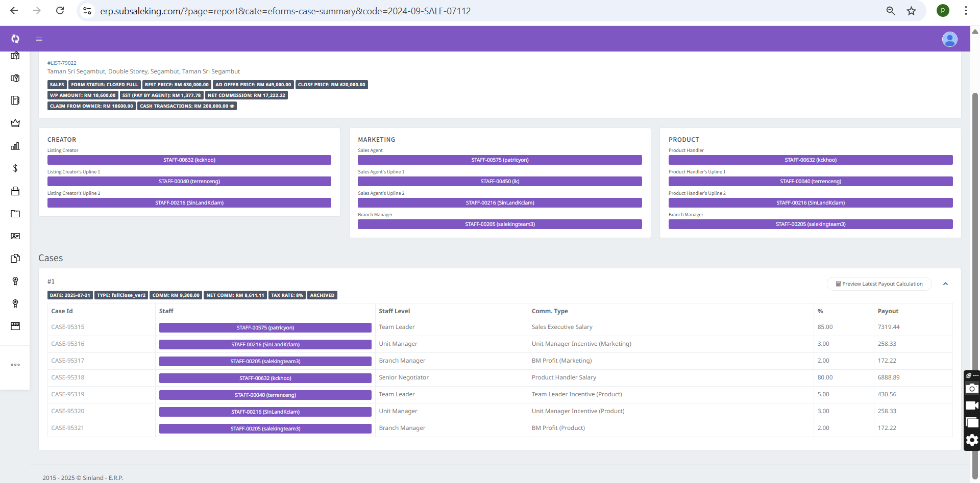This screenshot has width=980, height=483.
Task: Click the video record icon
Action: 972,405
